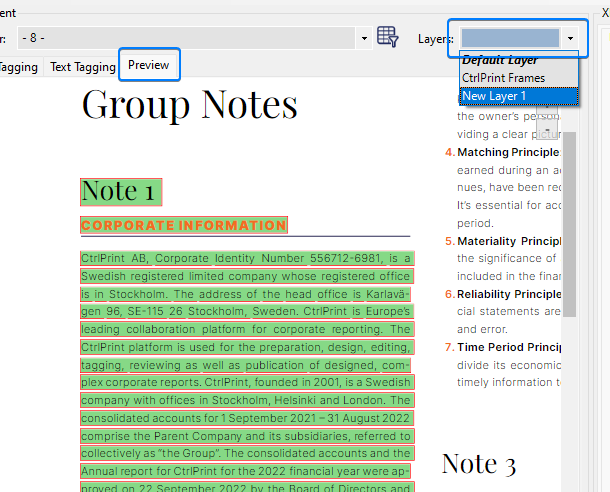The image size is (610, 492).
Task: Click the Materiality Principle list item
Action: click(507, 241)
